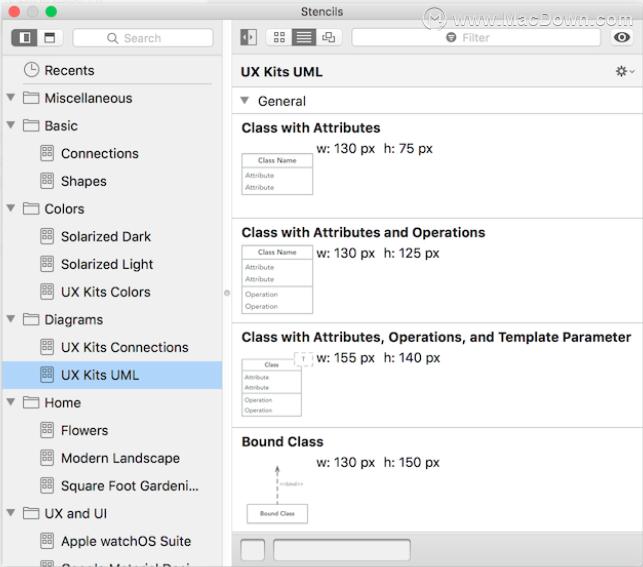
Task: Collapse the Miscellaneous folder
Action: tap(11, 98)
